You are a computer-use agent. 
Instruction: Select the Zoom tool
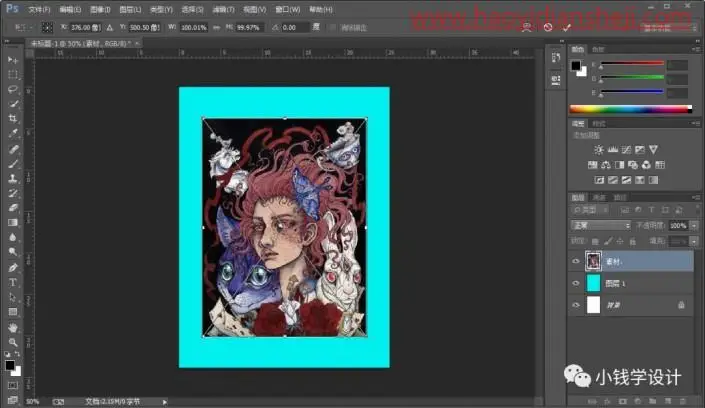(x=13, y=343)
